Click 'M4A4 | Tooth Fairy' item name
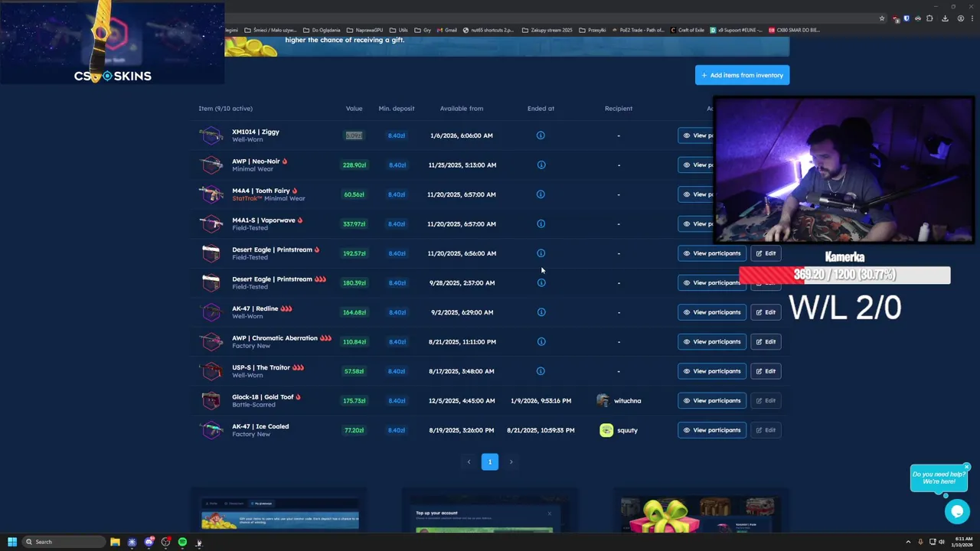Viewport: 980px width, 551px height. coord(260,191)
